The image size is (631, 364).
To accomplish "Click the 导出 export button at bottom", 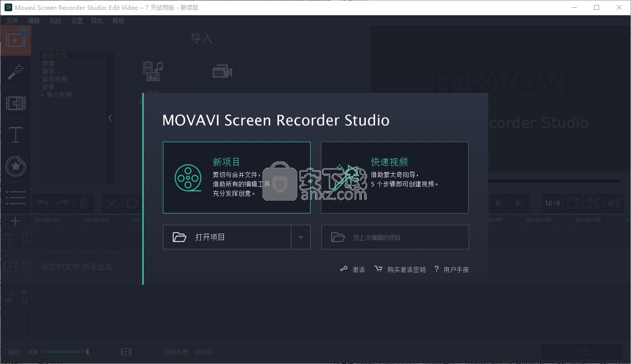I will (x=581, y=352).
